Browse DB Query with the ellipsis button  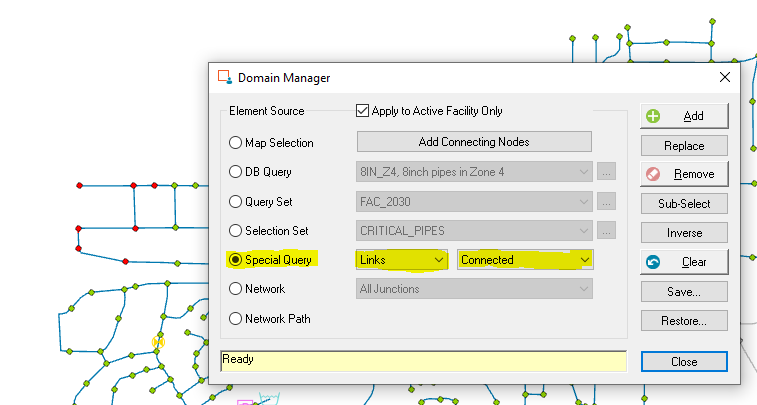(x=606, y=171)
